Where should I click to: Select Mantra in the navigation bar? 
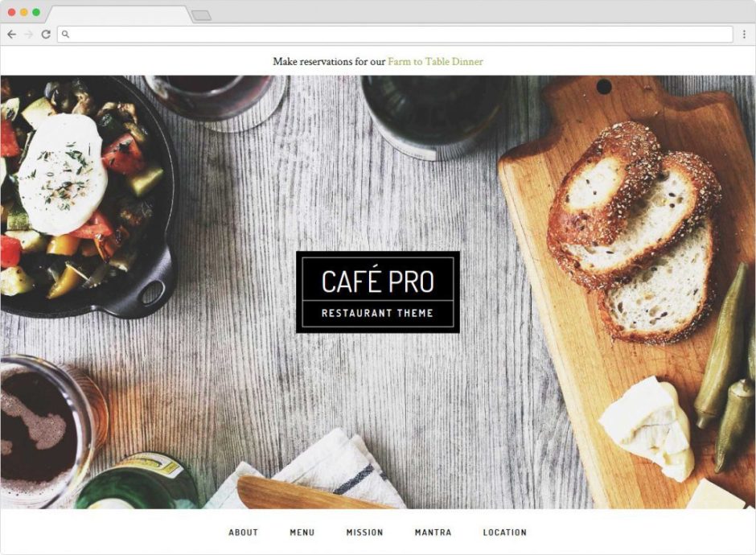[433, 532]
